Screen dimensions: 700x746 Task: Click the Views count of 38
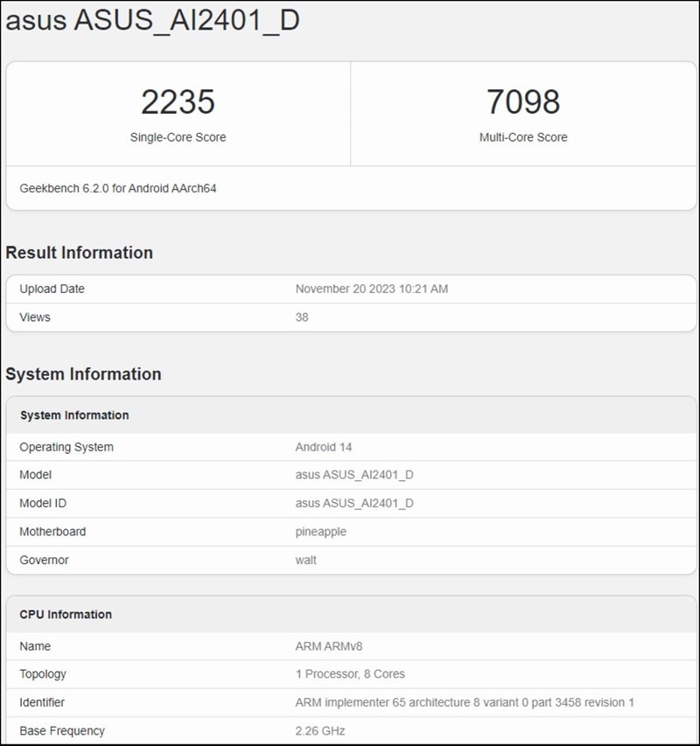(300, 317)
